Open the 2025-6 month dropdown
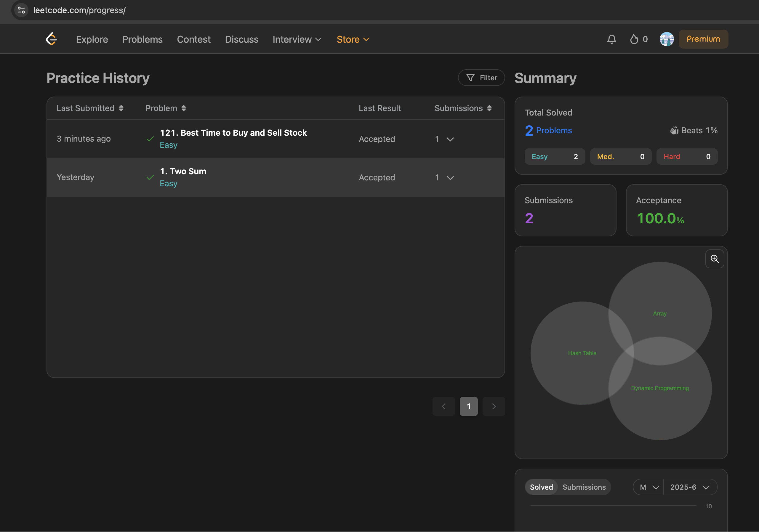 pyautogui.click(x=690, y=487)
